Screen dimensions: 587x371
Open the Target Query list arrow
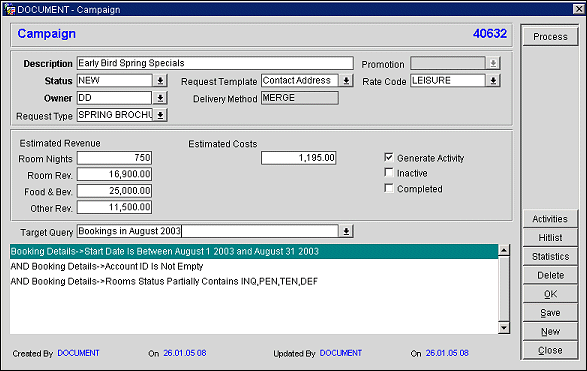[346, 231]
